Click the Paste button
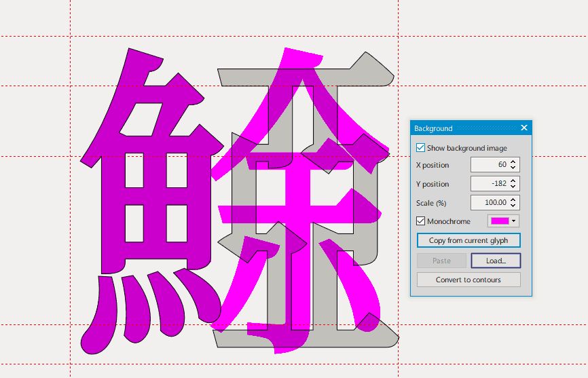This screenshot has height=378, width=588. point(441,261)
